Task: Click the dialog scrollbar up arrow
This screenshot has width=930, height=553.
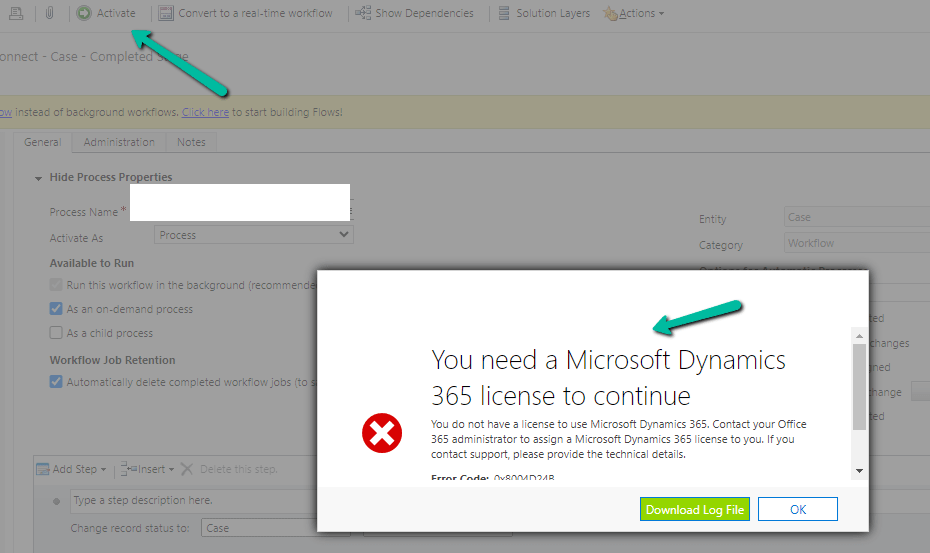Action: 859,336
